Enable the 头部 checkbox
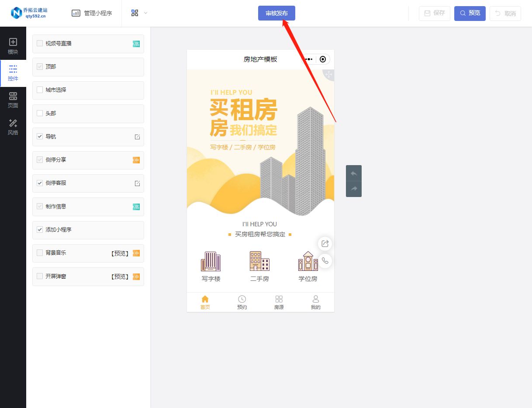The width and height of the screenshot is (532, 408). coord(40,113)
